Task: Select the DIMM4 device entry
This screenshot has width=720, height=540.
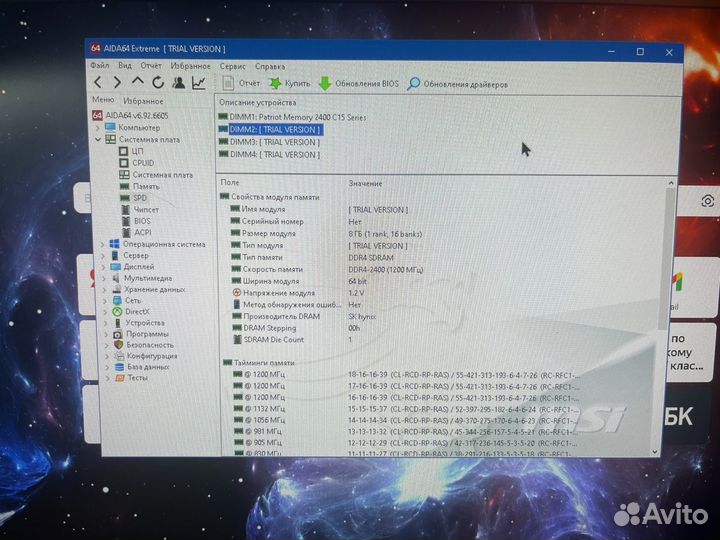Action: [x=270, y=154]
